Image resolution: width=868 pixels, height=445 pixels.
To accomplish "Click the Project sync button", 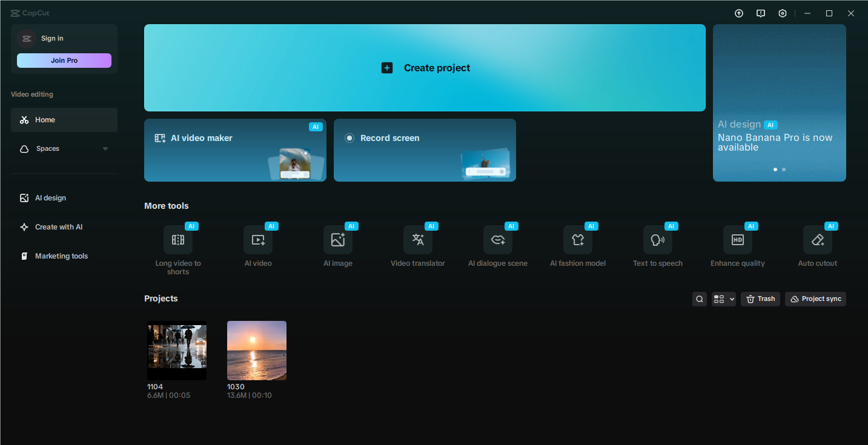I will [815, 298].
